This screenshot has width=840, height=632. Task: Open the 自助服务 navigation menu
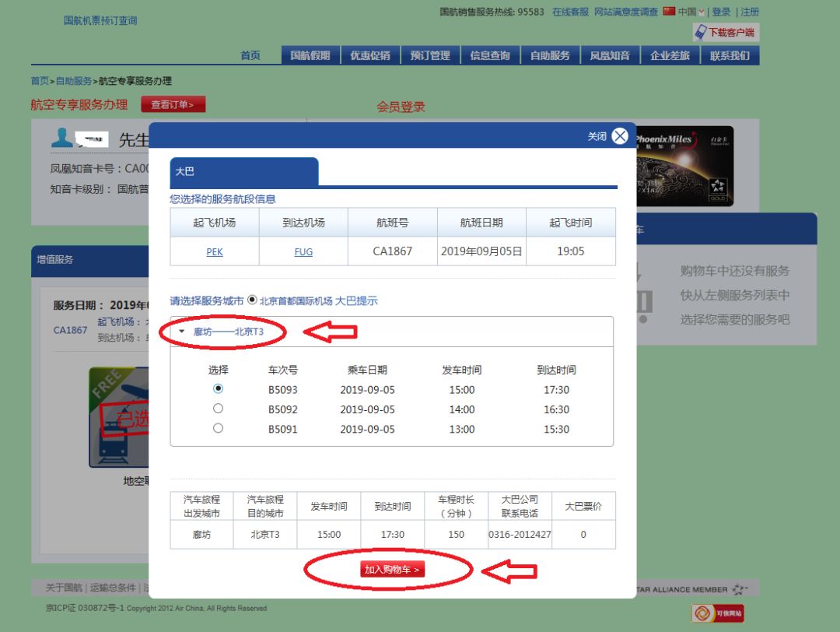[x=550, y=54]
